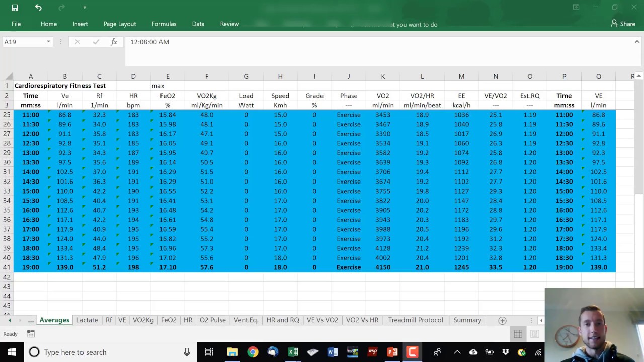Viewport: 644px width, 362px height.
Task: Open the Data ribbon tab
Action: (x=198, y=24)
